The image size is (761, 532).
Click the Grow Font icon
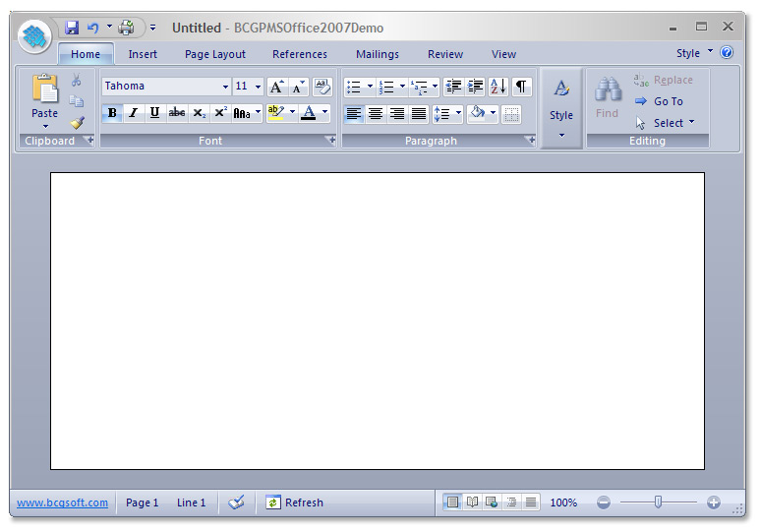pos(276,87)
